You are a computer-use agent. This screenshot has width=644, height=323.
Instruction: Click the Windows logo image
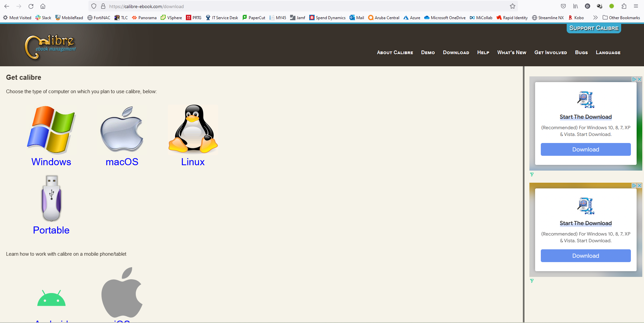51,130
